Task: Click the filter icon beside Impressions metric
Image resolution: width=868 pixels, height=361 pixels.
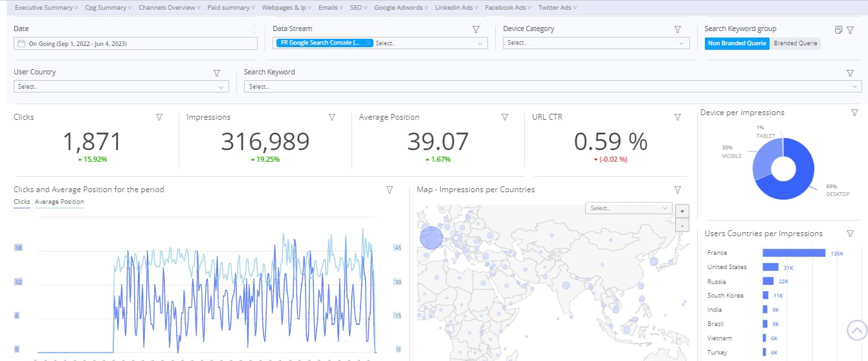Action: [332, 117]
